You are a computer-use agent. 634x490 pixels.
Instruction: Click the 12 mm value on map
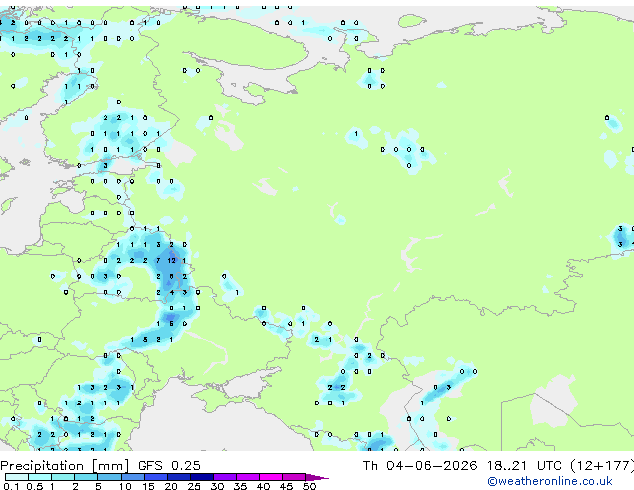(x=172, y=261)
